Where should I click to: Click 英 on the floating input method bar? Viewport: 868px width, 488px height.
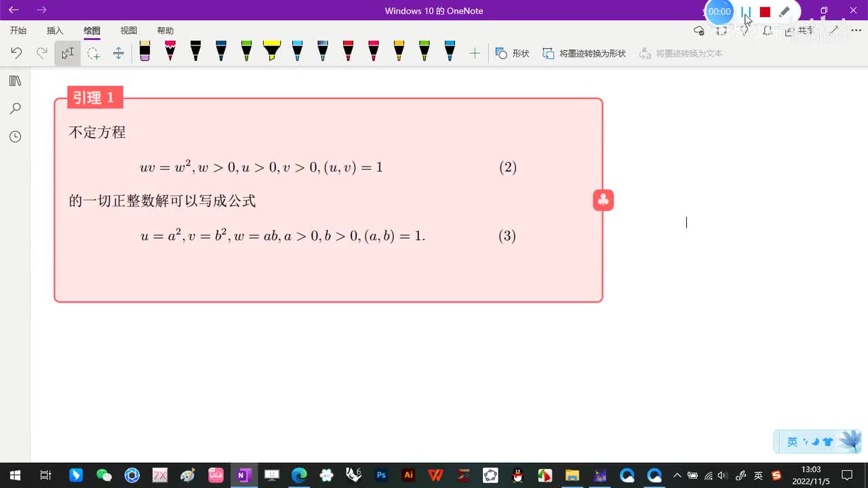pyautogui.click(x=792, y=442)
